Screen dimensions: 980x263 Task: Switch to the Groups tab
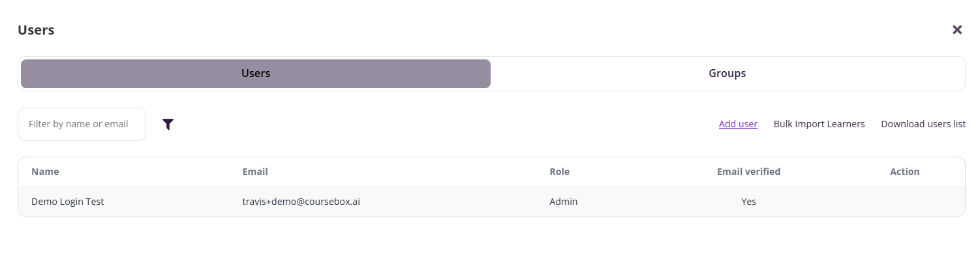click(727, 74)
